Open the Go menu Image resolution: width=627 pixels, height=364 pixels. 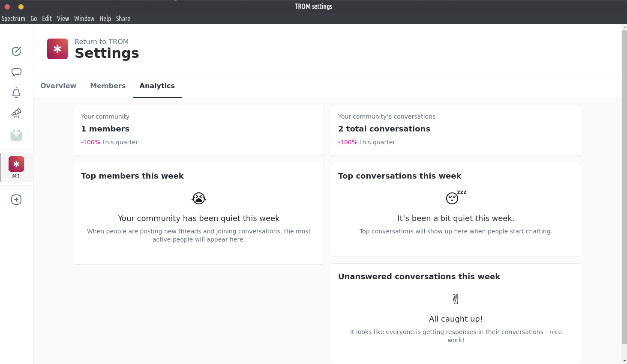(x=33, y=18)
